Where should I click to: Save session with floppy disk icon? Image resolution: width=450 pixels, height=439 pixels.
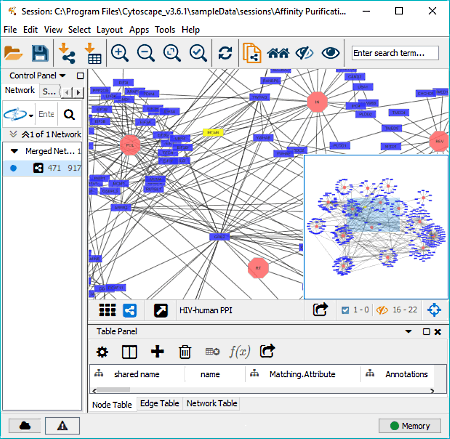pyautogui.click(x=40, y=53)
